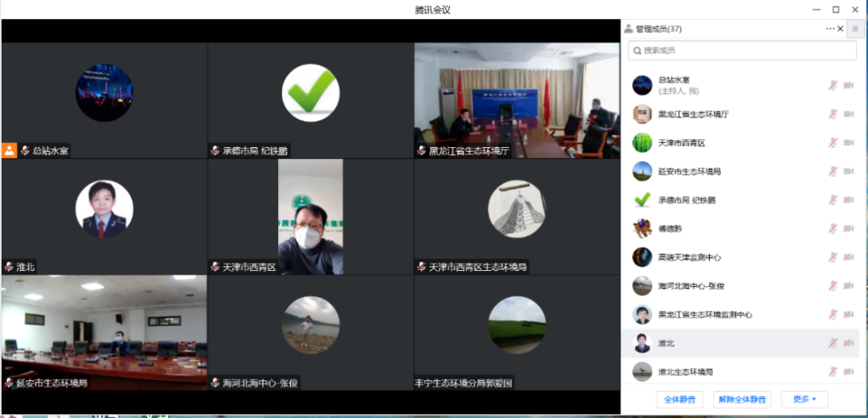Toggle microphone of 淮北生态环境局 in member list

click(833, 371)
